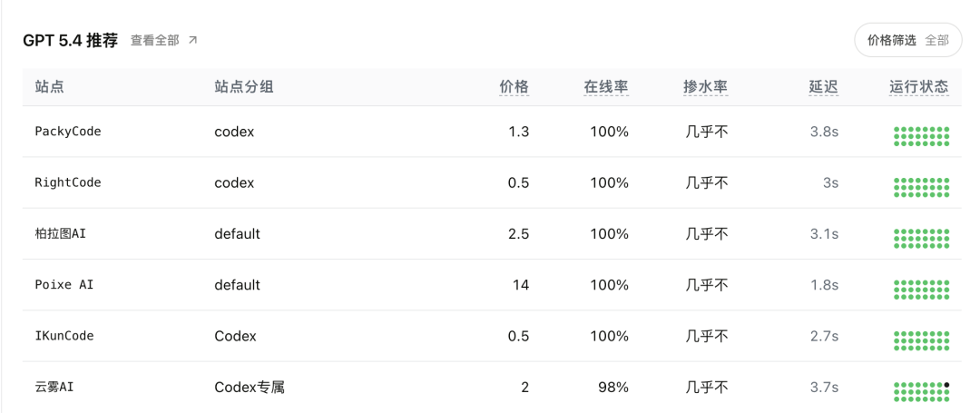This screenshot has width=980, height=413.
Task: Click the 站点分组 column header
Action: pos(244,87)
